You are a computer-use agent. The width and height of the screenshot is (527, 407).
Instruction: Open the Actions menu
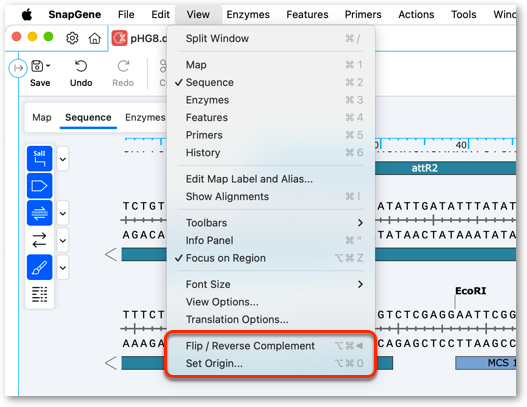coord(416,14)
